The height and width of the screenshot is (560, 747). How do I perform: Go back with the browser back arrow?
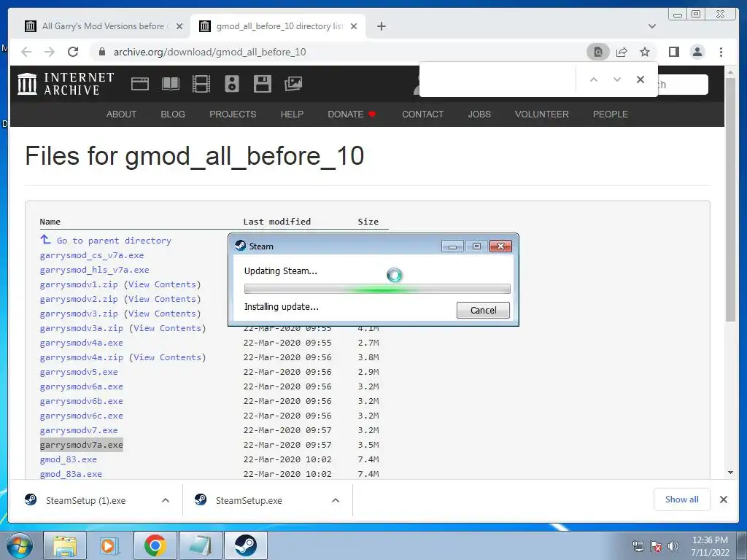[x=26, y=52]
